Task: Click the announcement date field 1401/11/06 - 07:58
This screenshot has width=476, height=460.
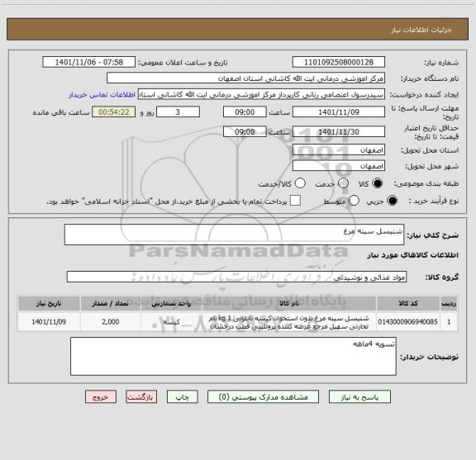Action: [89, 62]
